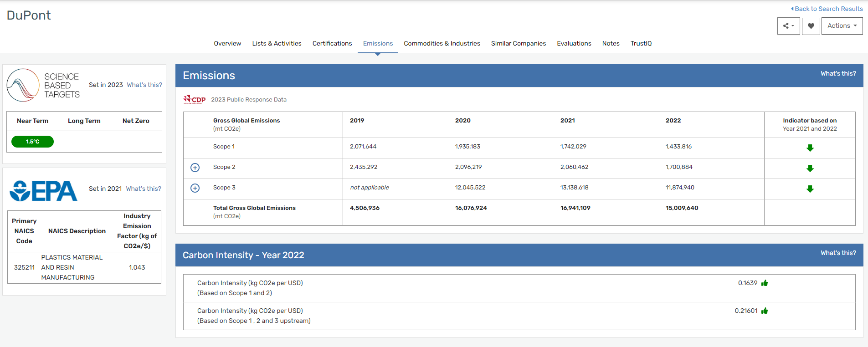Click Scope 3 2021 value 13,138,618
This screenshot has width=868, height=347.
pyautogui.click(x=575, y=188)
